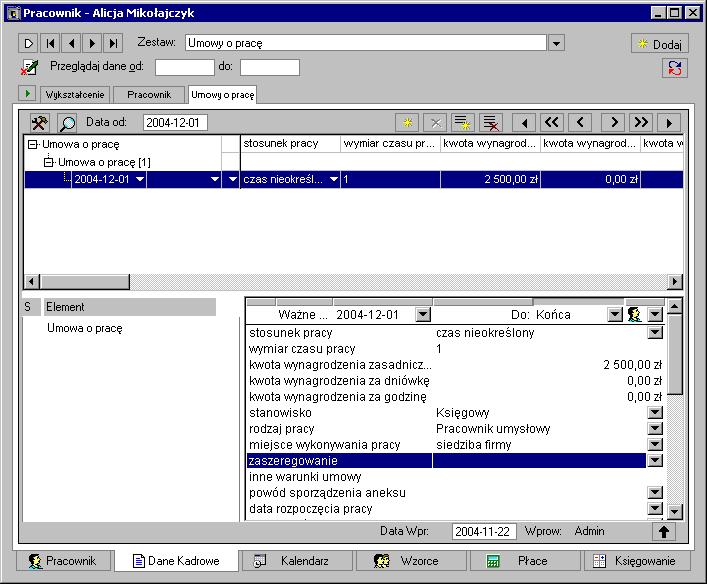Click the grid scroll right arrow
707x584 pixels.
(675, 282)
